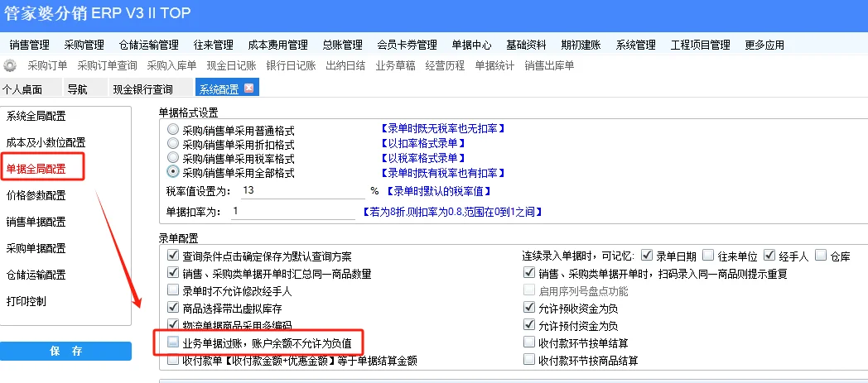Enable 业务单据过账，账户余额不允许为负值 checkbox
Viewport: 868px width, 383px height.
tap(173, 342)
